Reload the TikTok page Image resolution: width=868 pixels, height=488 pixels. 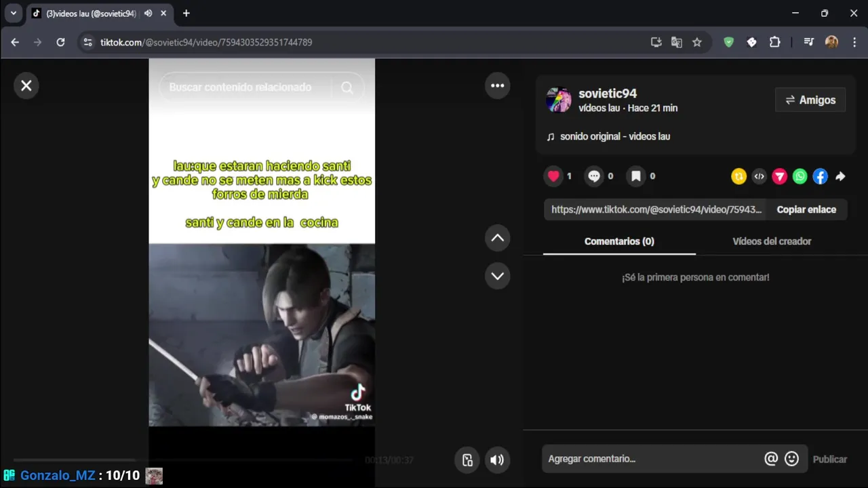[x=60, y=42]
